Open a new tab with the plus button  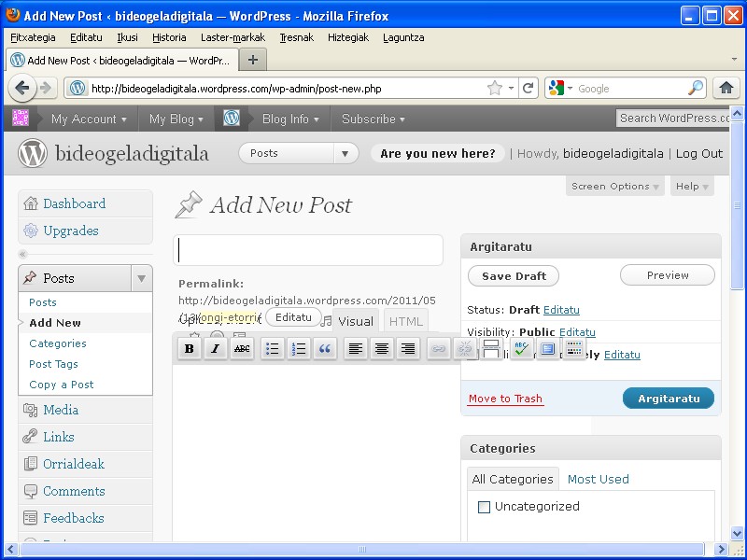[x=253, y=60]
